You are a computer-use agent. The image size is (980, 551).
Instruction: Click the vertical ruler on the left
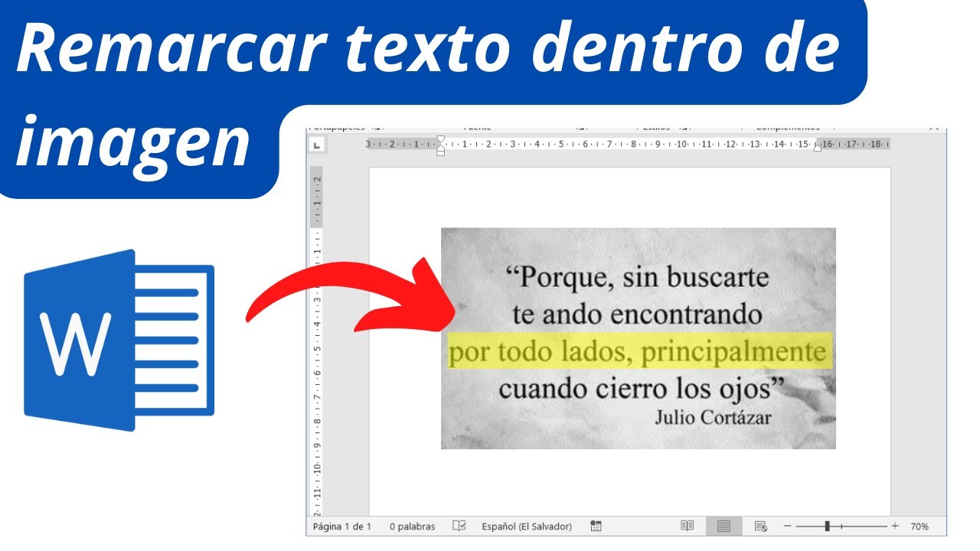[x=316, y=341]
